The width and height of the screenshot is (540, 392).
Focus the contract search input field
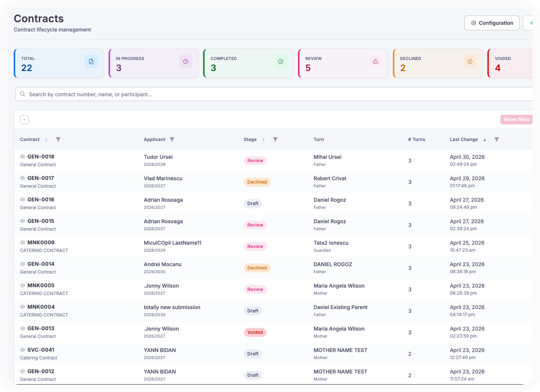pyautogui.click(x=274, y=94)
